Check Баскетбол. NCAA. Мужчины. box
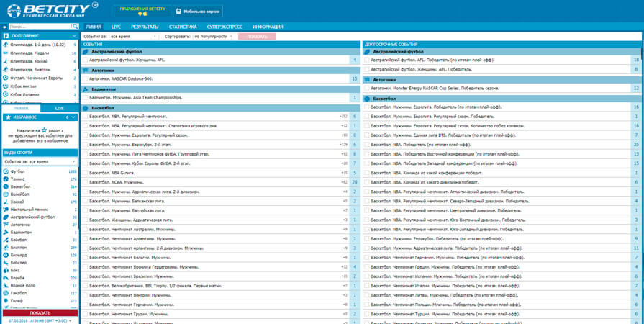This screenshot has height=324, width=644. pos(85,182)
